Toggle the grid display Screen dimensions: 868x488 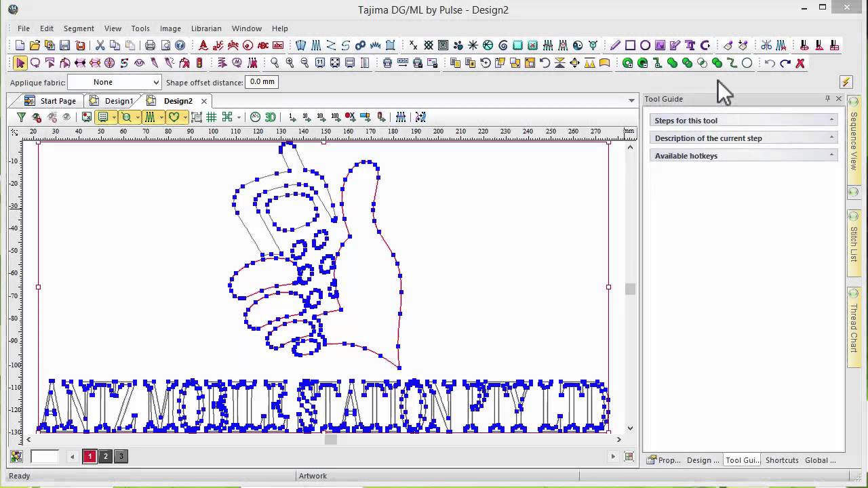(x=212, y=117)
